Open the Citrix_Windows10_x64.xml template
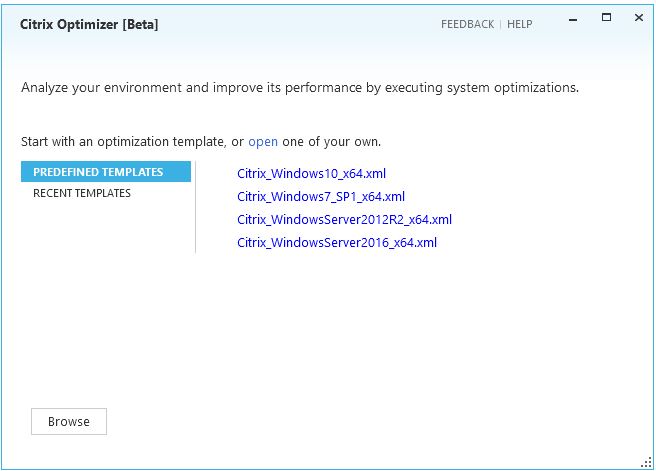656x471 pixels. click(311, 174)
